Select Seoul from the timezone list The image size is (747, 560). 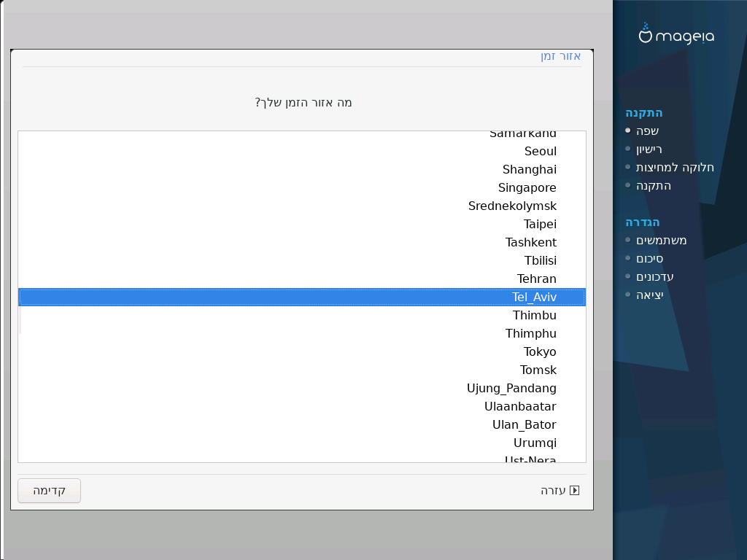[302, 152]
